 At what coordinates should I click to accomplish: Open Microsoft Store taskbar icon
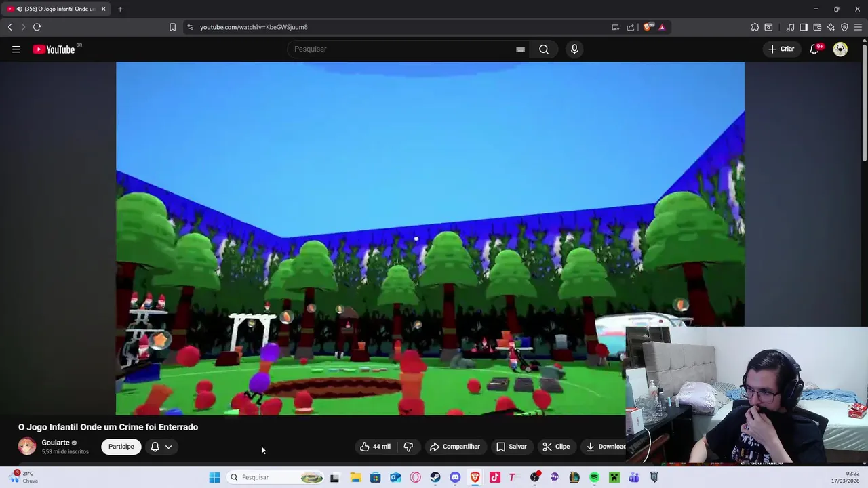[375, 477]
